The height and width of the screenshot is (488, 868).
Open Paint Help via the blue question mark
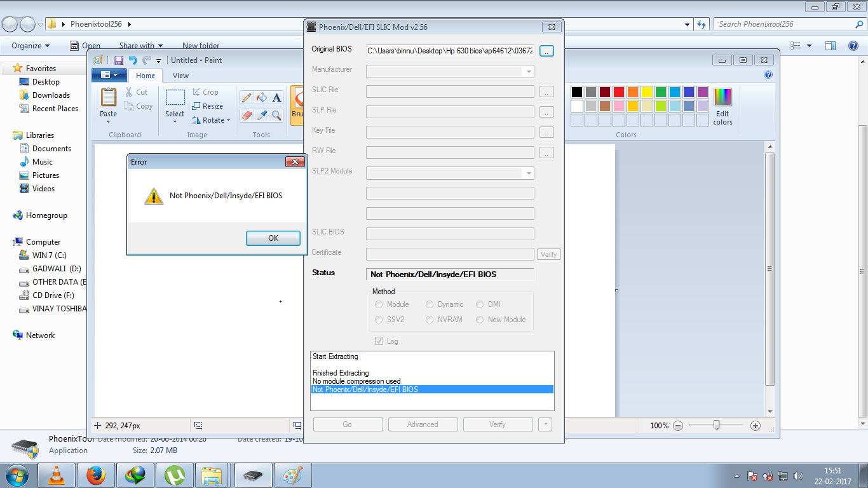click(768, 75)
